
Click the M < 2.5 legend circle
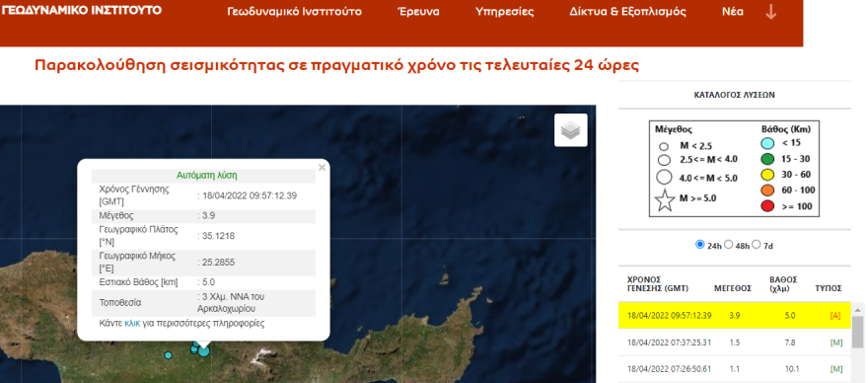point(664,147)
